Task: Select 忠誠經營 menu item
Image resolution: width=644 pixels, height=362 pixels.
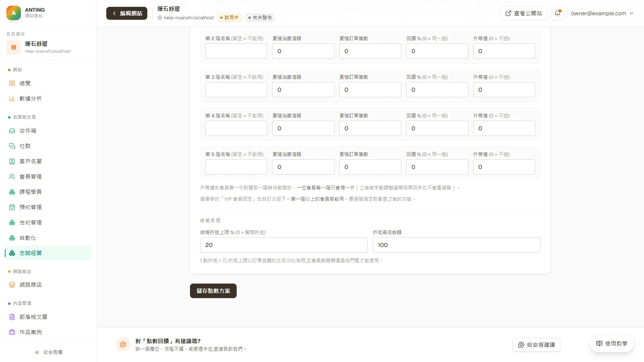Action: [48, 253]
